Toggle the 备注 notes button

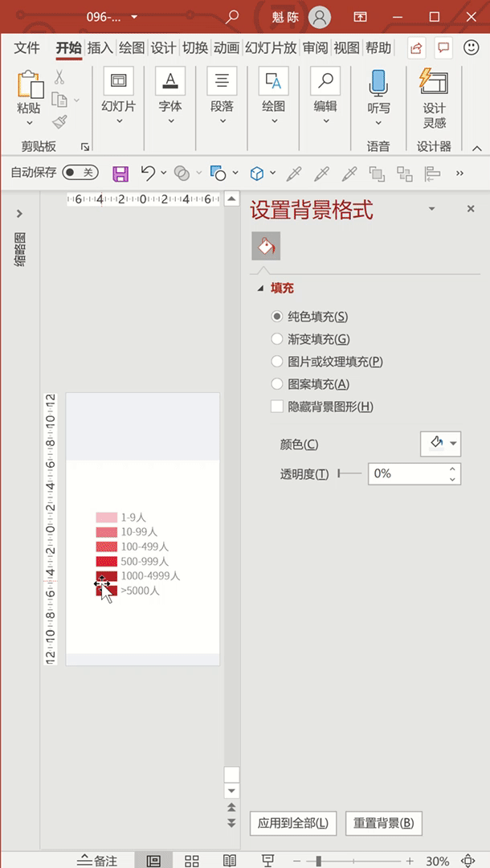tap(96, 860)
